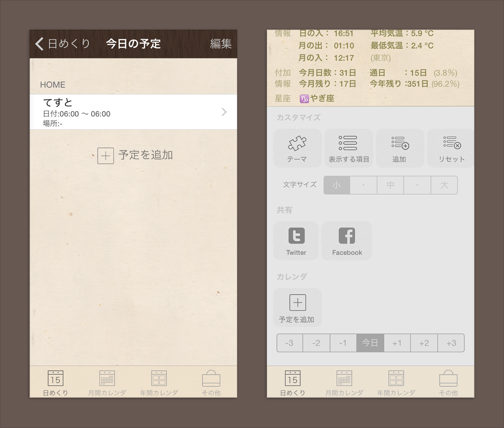The image size is (504, 428).
Task: Open その他 bag tab in right screen
Action: 448,383
